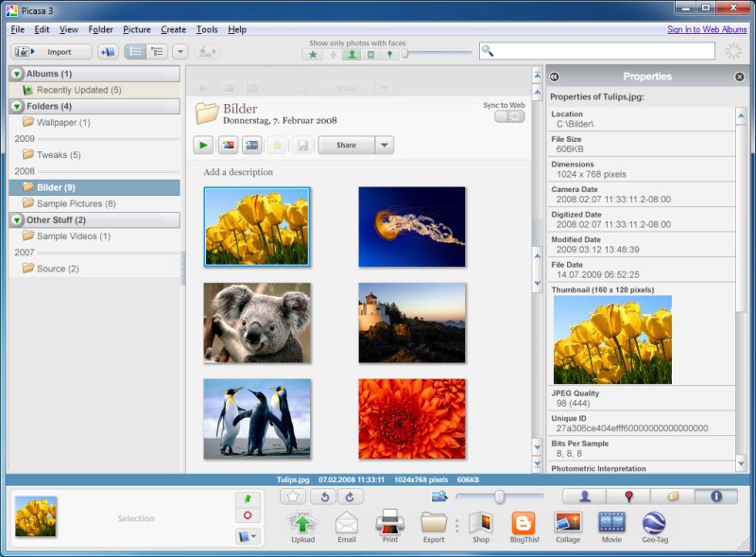This screenshot has width=756, height=557.
Task: Show the Tags panel
Action: [673, 496]
